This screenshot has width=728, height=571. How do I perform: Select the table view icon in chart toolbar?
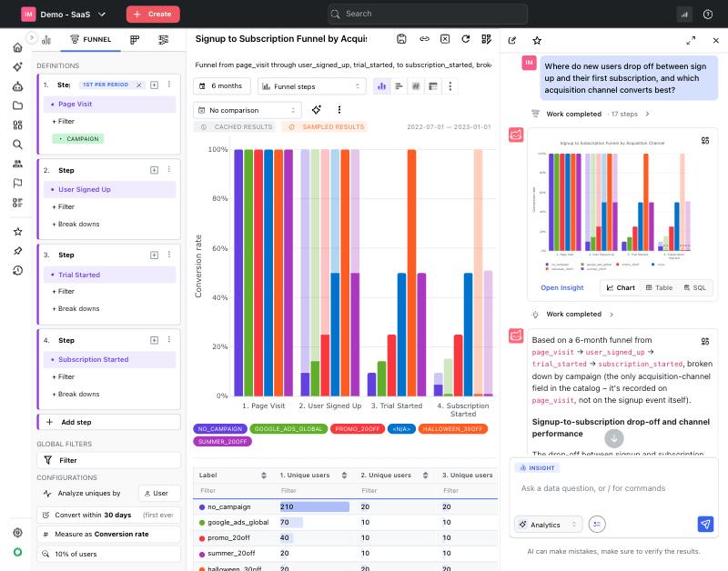pyautogui.click(x=433, y=86)
